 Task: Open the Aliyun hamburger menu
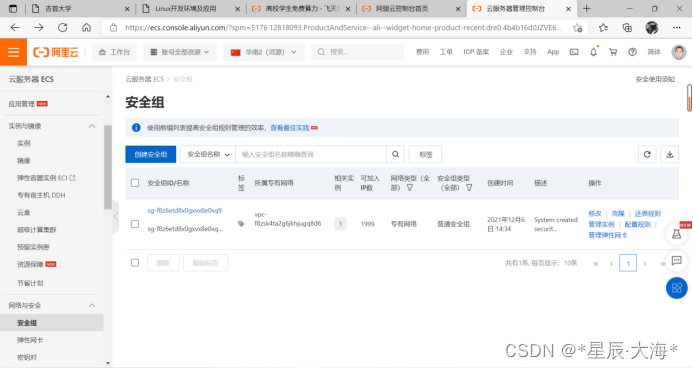(13, 52)
